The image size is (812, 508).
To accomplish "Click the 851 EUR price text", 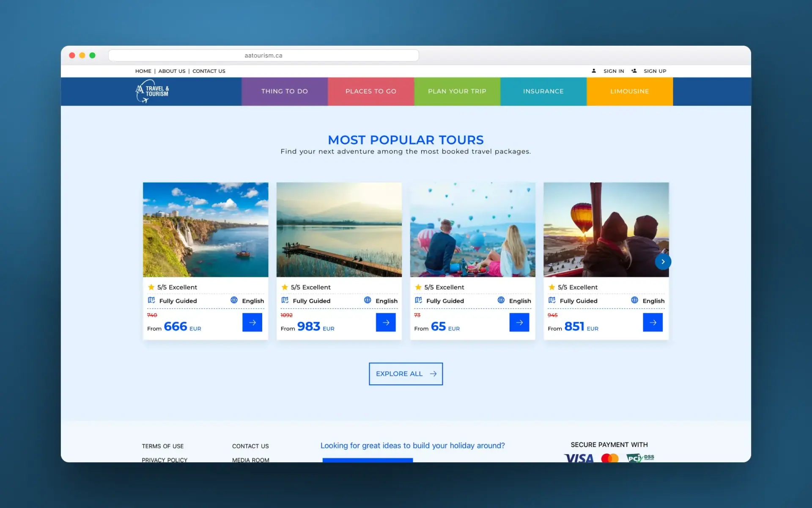I will click(x=581, y=326).
